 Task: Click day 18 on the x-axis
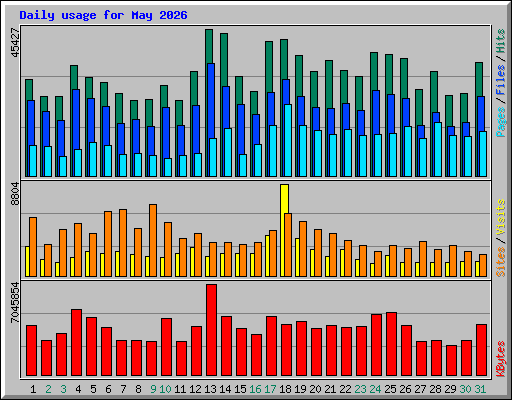coord(285,389)
